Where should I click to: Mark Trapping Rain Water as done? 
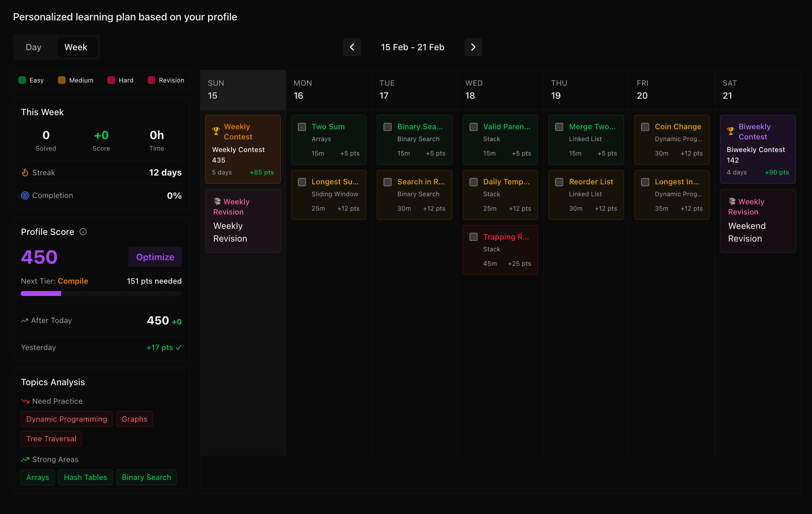473,237
